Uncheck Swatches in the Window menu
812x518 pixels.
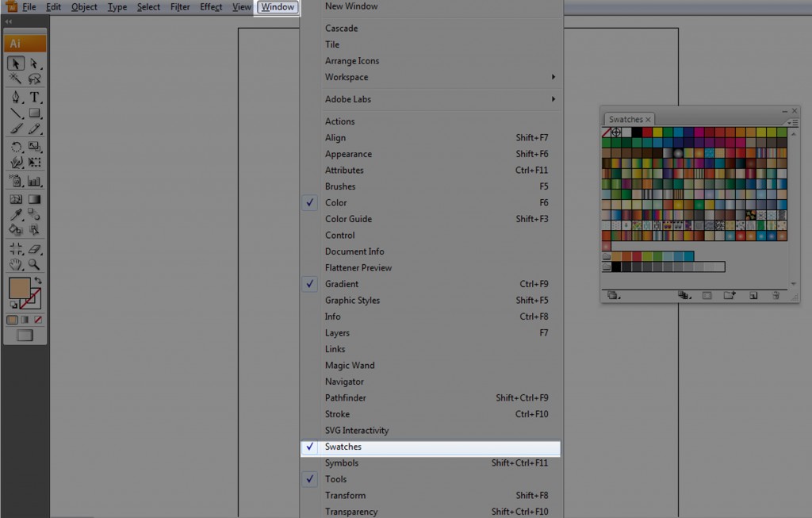coord(343,447)
